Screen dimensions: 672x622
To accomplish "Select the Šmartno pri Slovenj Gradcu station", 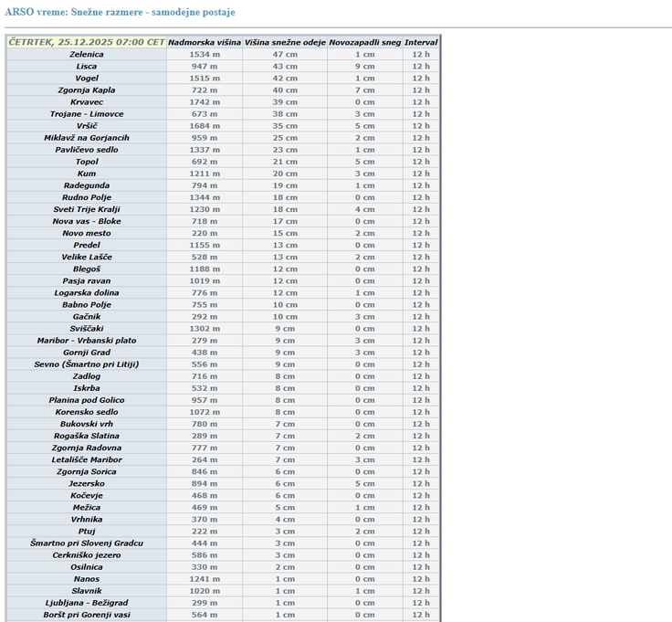I will click(x=87, y=543).
